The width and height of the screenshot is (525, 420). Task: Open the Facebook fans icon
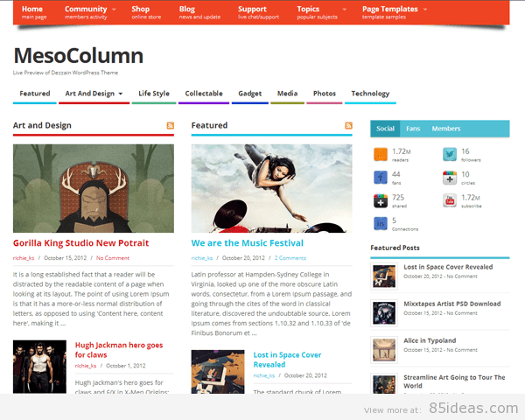point(381,178)
